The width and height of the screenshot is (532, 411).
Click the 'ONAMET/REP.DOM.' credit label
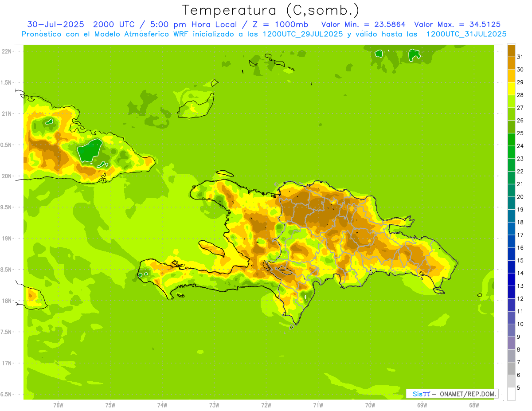[x=468, y=394]
